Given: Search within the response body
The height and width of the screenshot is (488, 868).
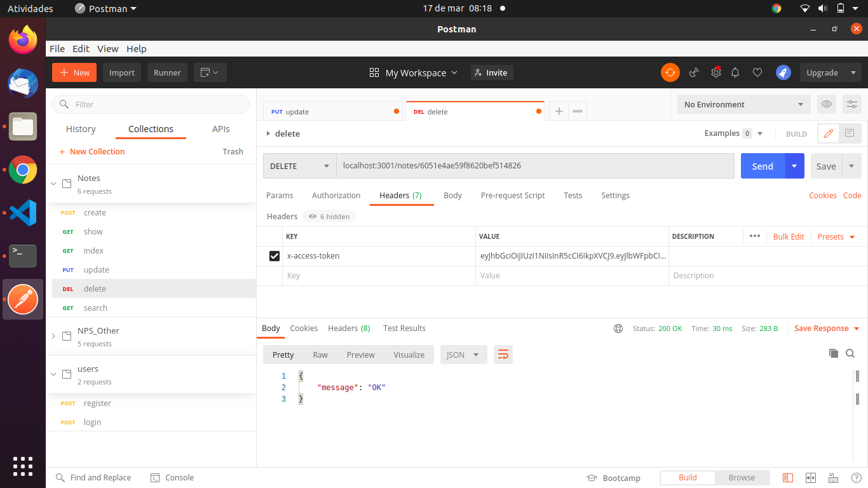Looking at the screenshot, I should [850, 353].
